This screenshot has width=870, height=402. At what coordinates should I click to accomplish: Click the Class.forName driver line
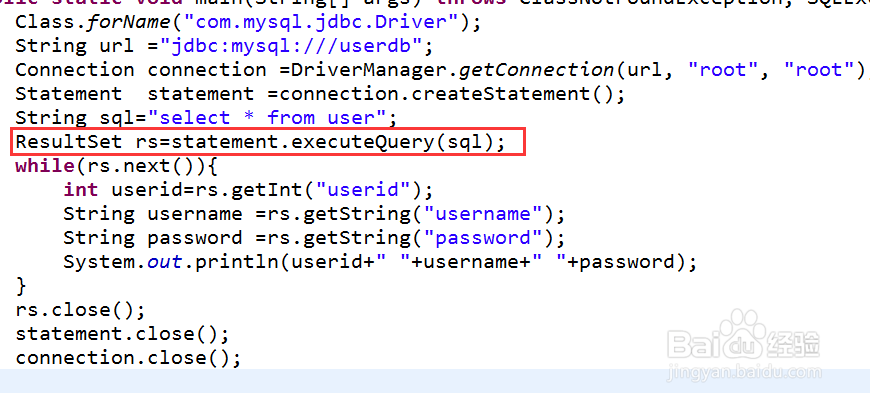coord(248,23)
